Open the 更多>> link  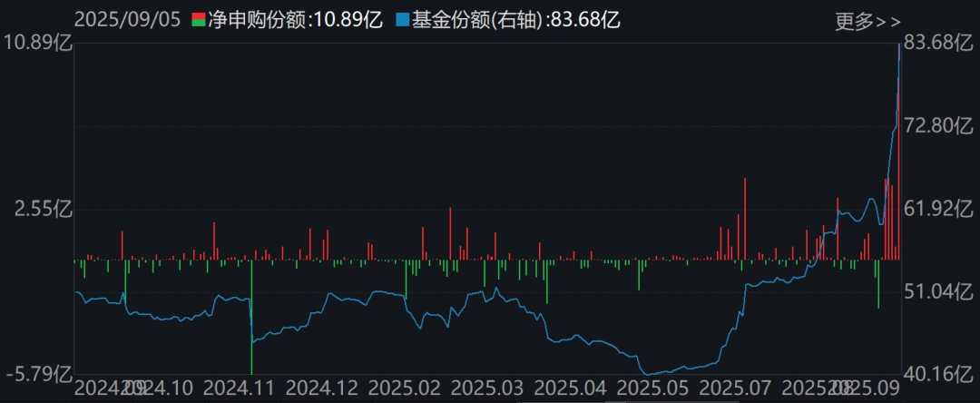[x=867, y=22]
